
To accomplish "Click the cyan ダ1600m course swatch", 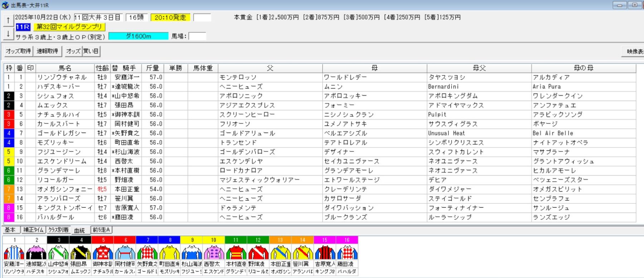I will 138,36.
